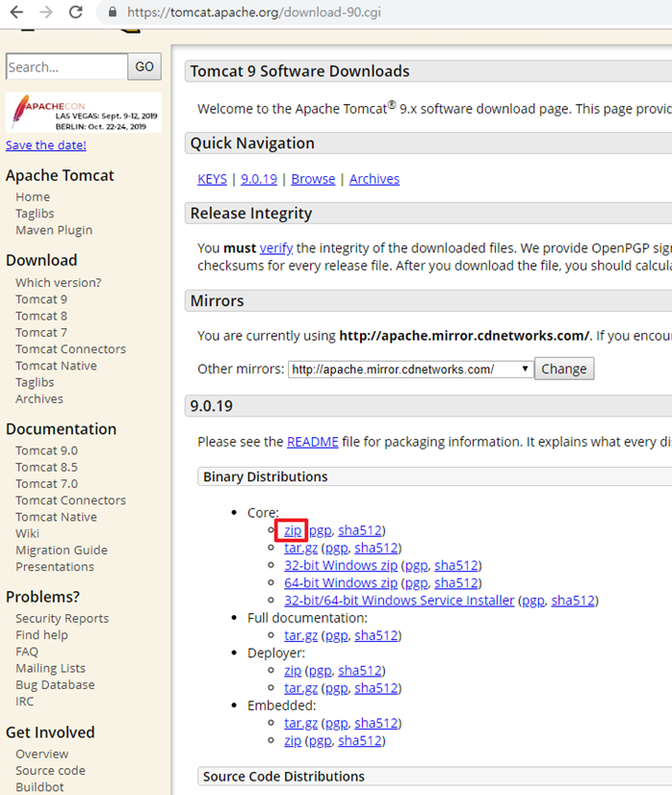The height and width of the screenshot is (795, 672).
Task: Open the Home sidebar link
Action: (33, 196)
